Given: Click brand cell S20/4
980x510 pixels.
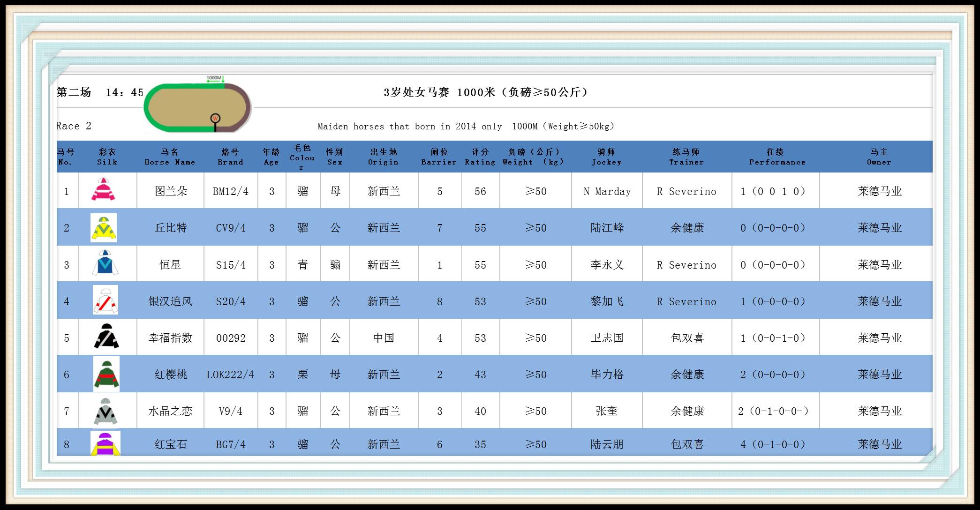Looking at the screenshot, I should 231,301.
